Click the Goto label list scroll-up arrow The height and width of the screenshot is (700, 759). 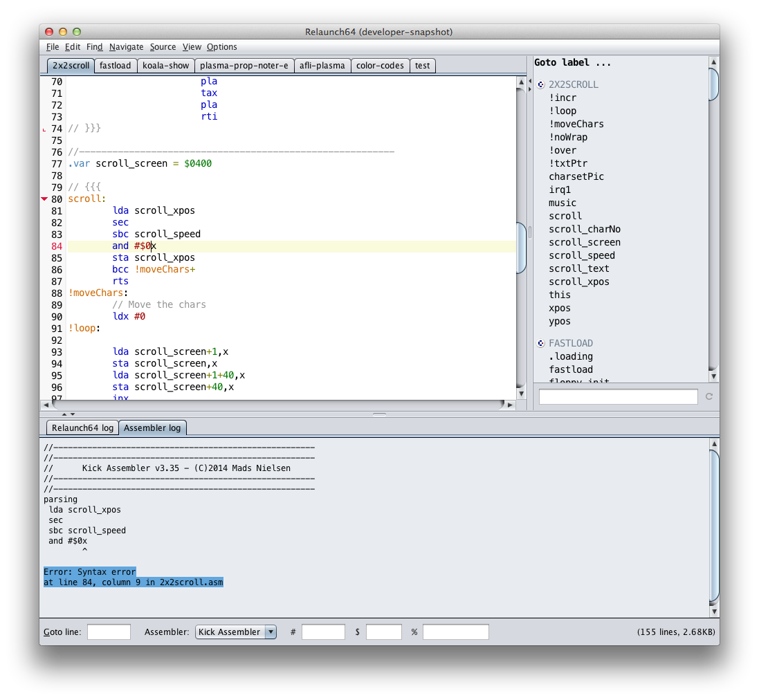point(713,62)
